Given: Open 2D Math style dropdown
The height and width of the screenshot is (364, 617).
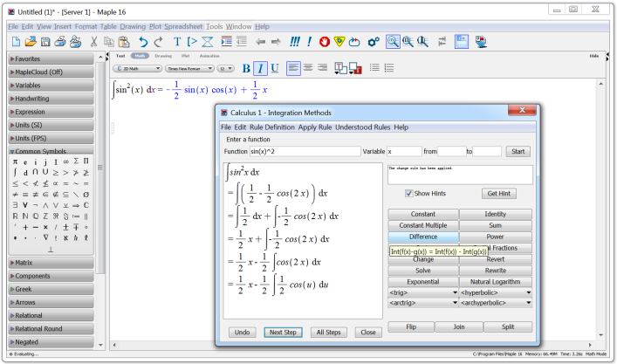Looking at the screenshot, I should point(138,68).
